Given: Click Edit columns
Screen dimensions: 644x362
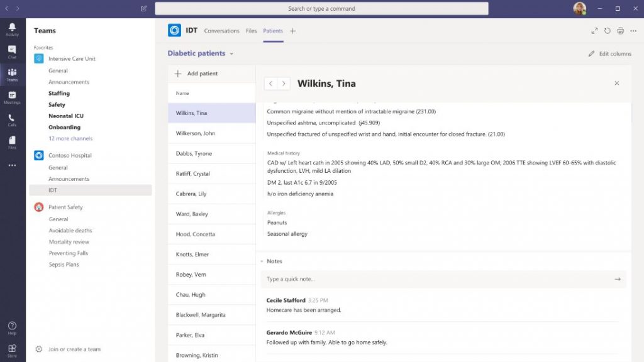Looking at the screenshot, I should (609, 54).
